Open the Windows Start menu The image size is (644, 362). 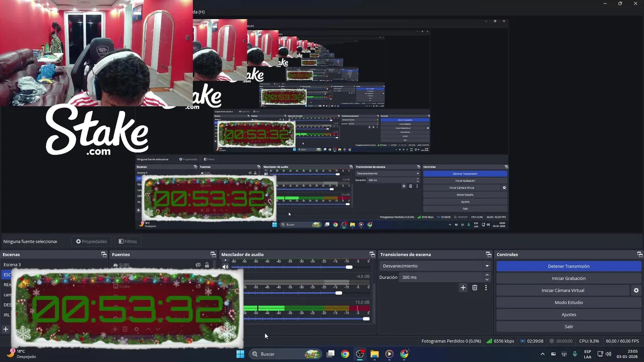coord(240,354)
